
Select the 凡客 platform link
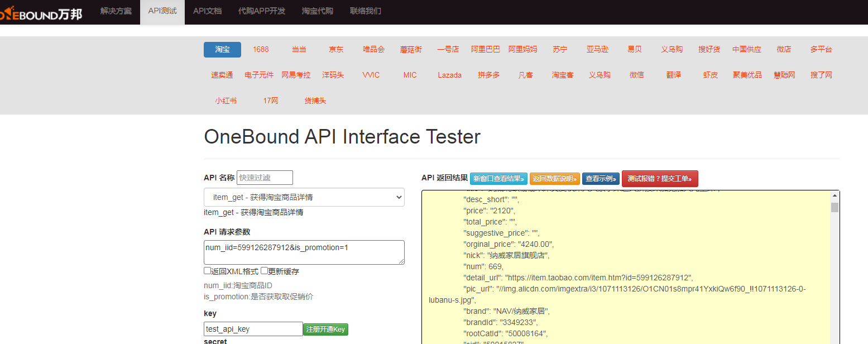pos(526,75)
